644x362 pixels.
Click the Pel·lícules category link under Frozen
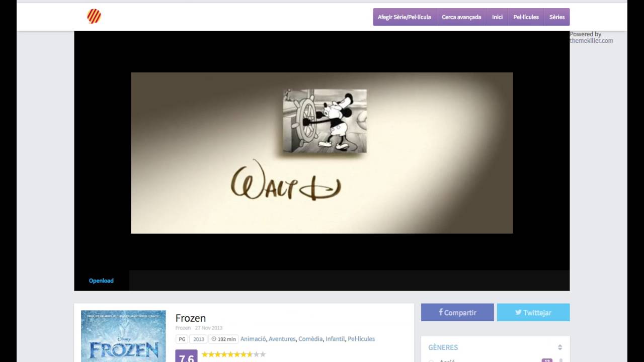[361, 339]
